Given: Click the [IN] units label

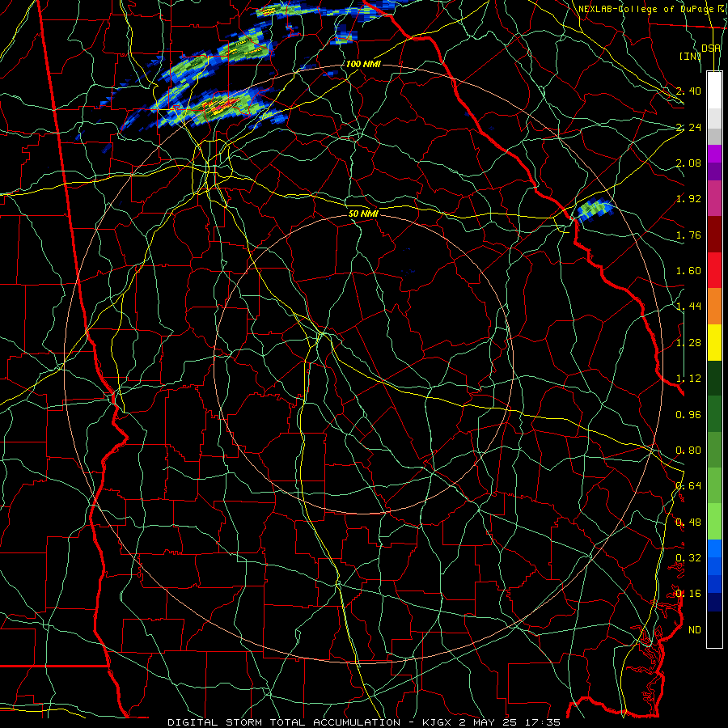Looking at the screenshot, I should tap(691, 56).
